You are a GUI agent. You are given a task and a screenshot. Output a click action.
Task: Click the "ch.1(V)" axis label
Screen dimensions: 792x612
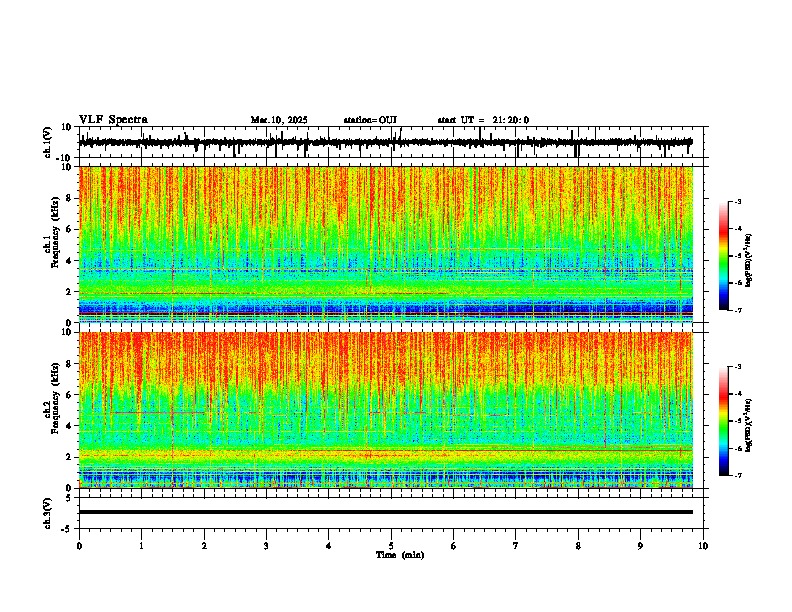[x=48, y=142]
